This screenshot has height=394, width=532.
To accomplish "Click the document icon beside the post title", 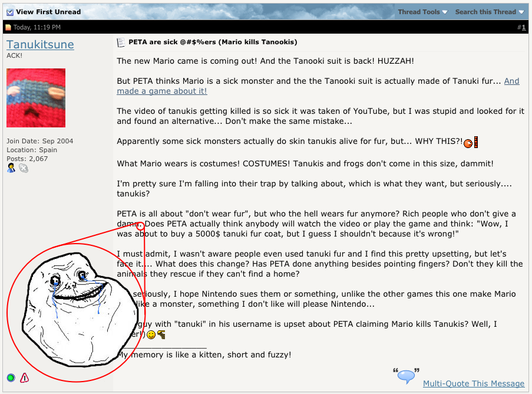I will tap(121, 42).
